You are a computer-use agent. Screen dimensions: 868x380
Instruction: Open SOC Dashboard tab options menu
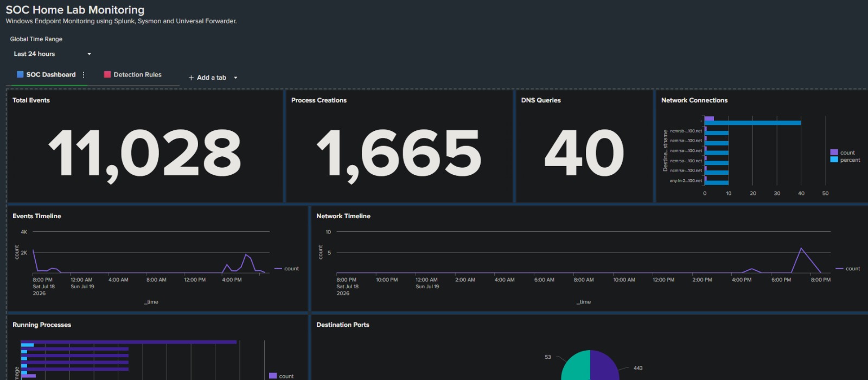[84, 75]
